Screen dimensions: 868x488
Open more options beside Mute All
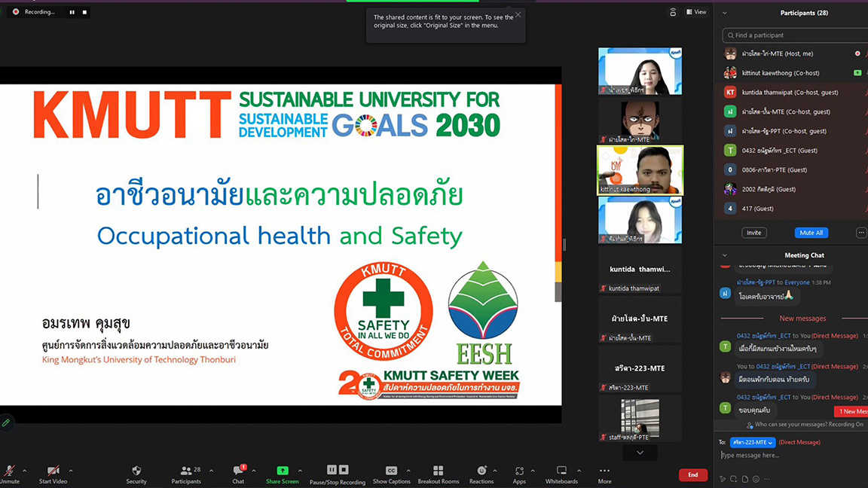coord(861,233)
